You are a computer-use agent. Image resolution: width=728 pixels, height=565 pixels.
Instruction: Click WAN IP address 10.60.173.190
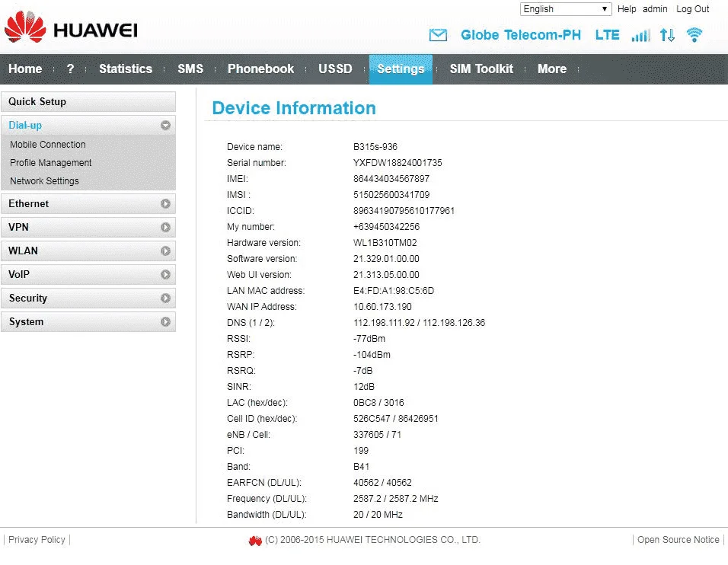click(382, 307)
